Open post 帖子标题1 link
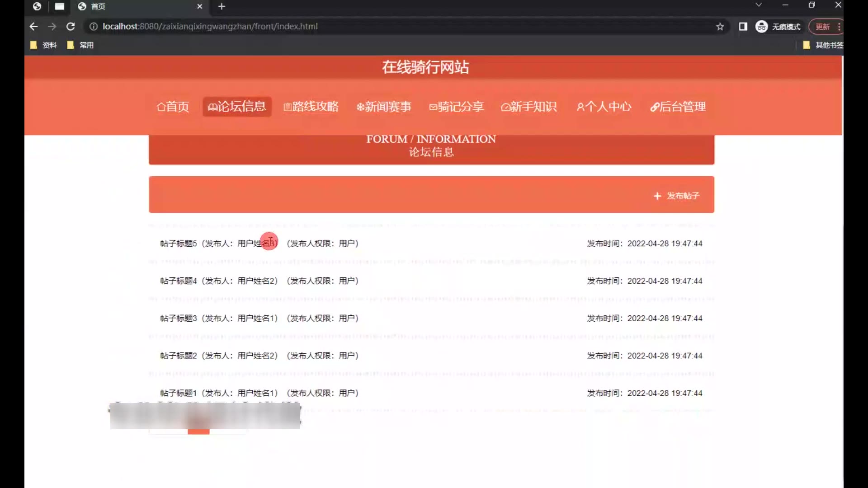 pos(179,393)
